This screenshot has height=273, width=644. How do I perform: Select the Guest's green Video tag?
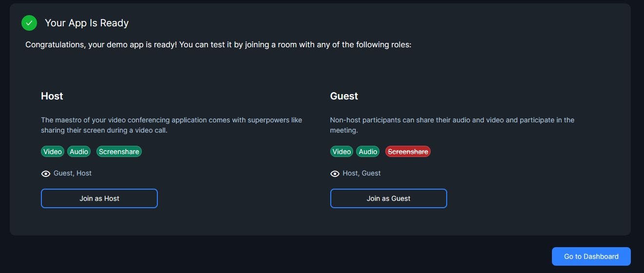pos(341,152)
